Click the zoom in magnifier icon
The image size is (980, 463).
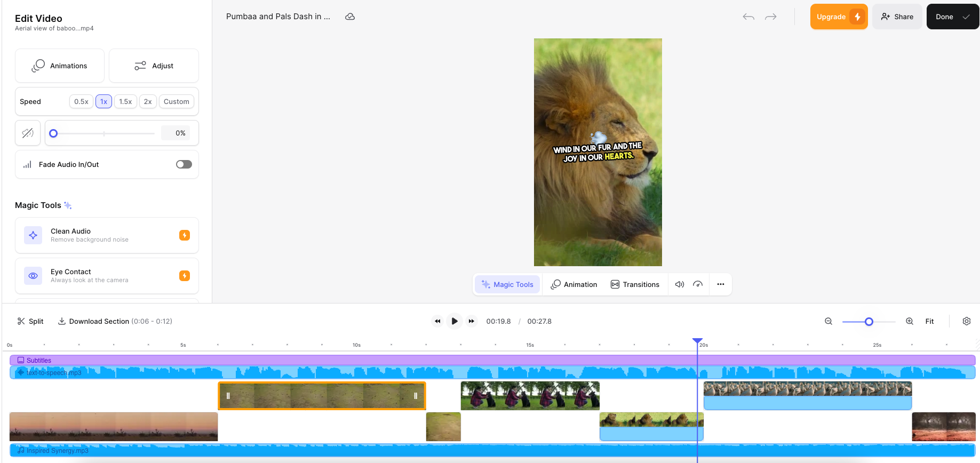click(x=910, y=321)
